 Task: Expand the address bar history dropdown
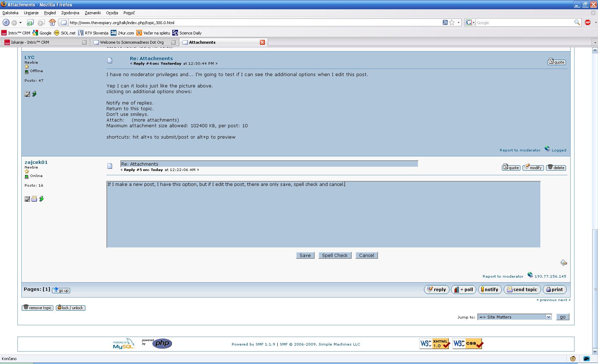[x=458, y=22]
